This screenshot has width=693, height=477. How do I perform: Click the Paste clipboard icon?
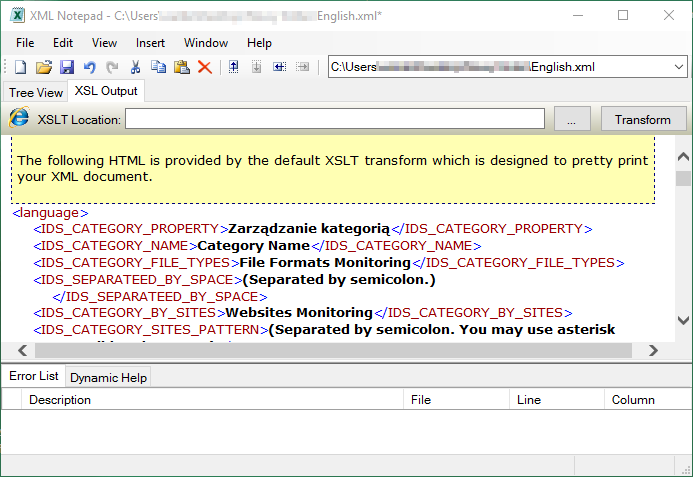click(x=182, y=67)
